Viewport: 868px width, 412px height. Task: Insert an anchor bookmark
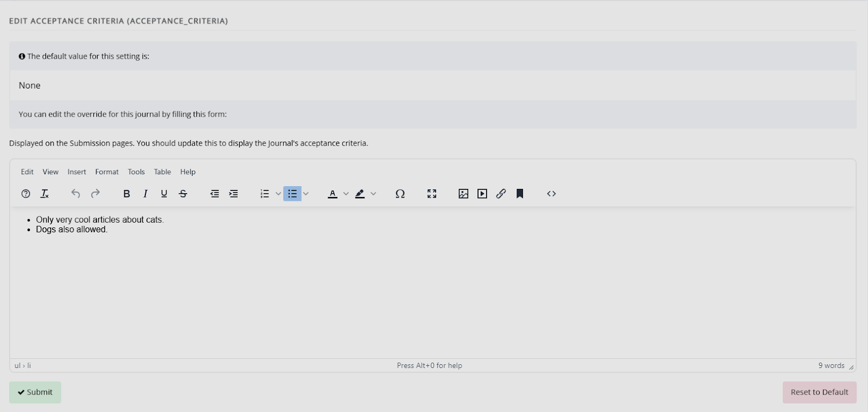[520, 194]
